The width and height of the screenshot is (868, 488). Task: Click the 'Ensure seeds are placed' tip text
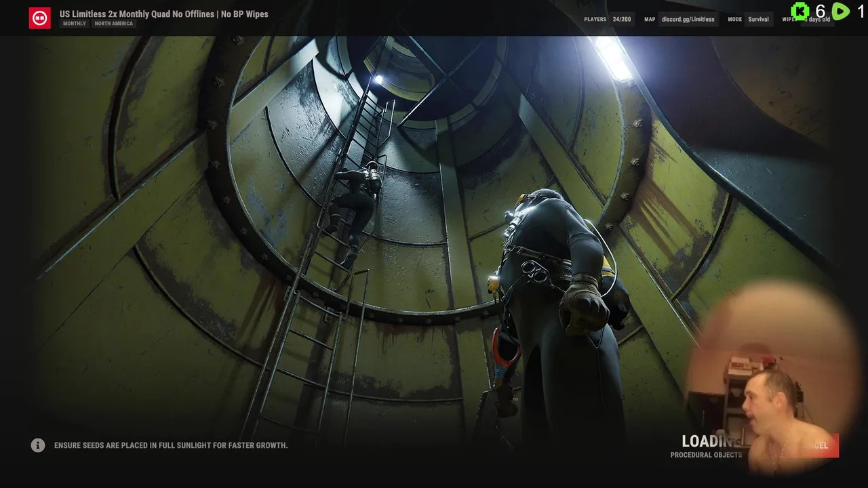171,445
